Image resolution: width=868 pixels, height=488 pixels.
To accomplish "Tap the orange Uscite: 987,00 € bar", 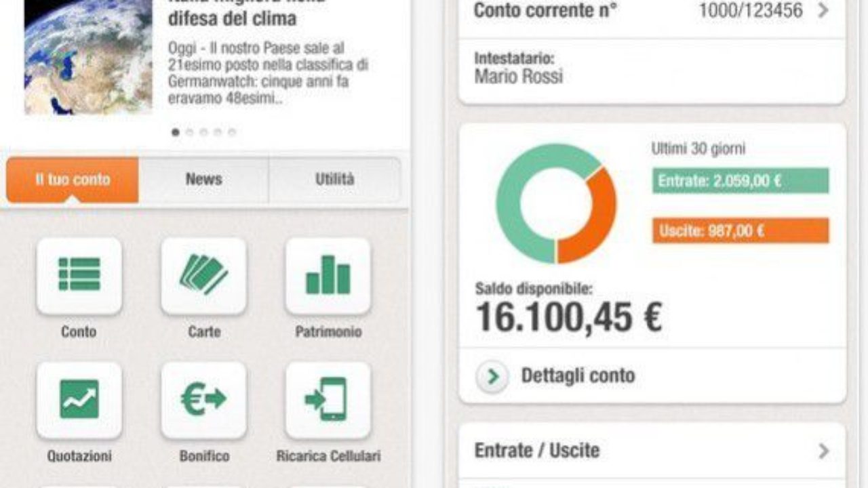I will click(741, 230).
